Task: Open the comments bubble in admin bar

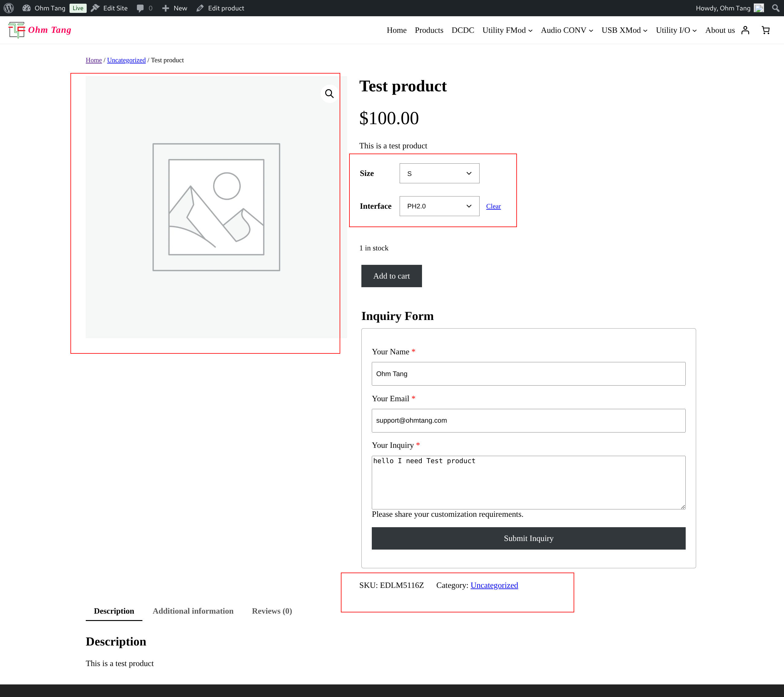Action: click(x=140, y=8)
